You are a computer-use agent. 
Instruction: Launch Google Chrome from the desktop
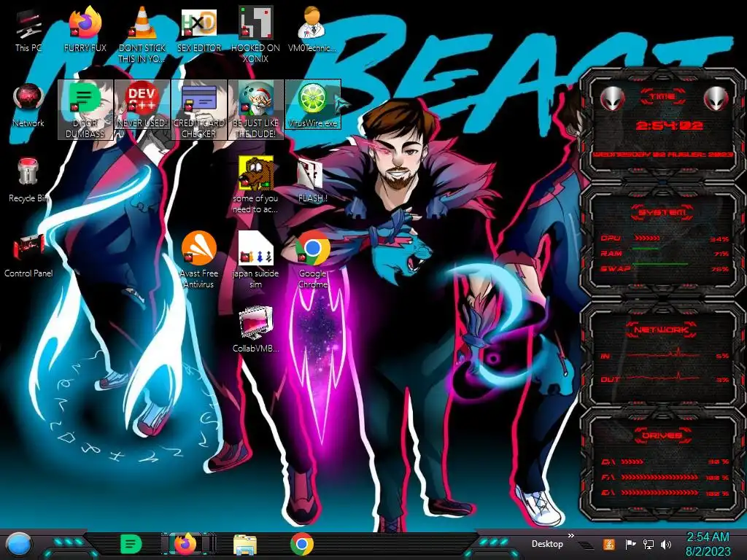point(312,260)
